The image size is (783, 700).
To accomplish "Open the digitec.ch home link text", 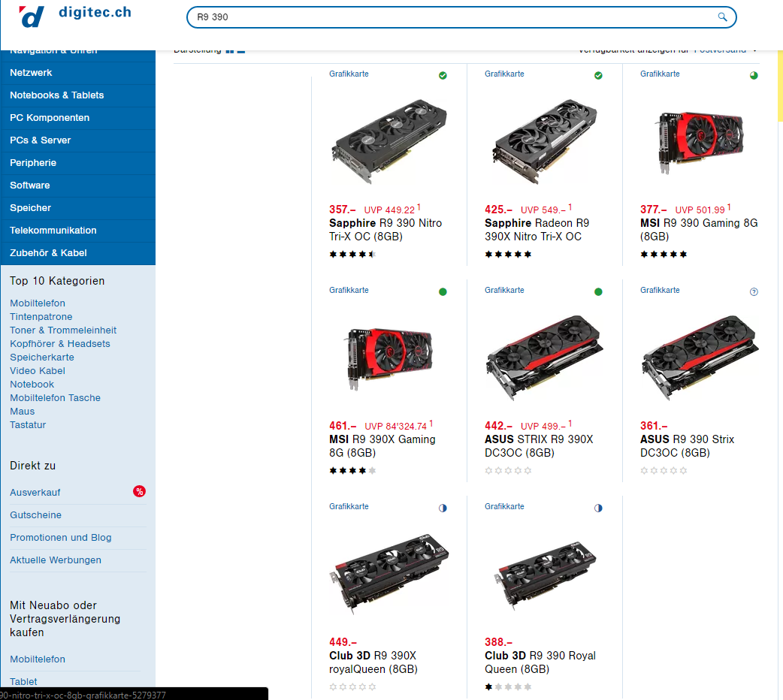I will (x=95, y=12).
